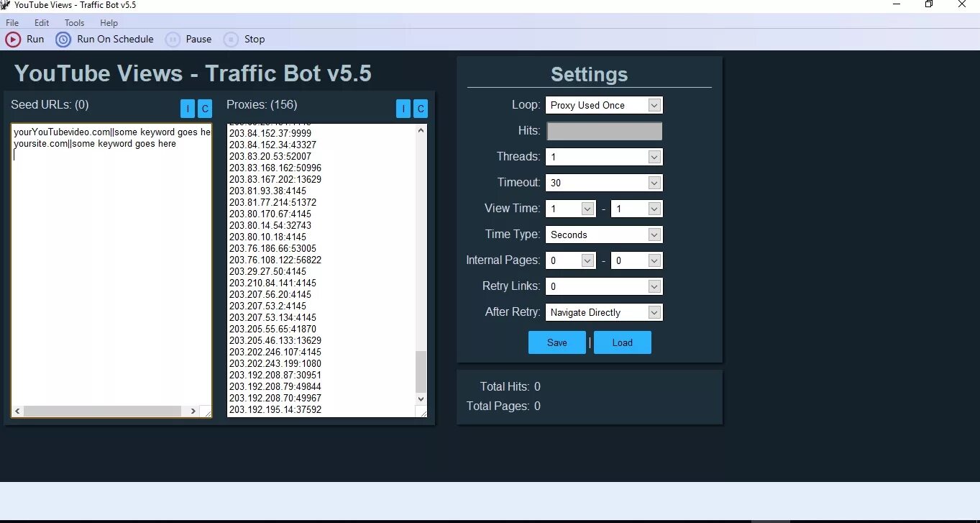This screenshot has width=980, height=523.
Task: Click seed URLs horizontal scrollbar right arrow
Action: point(193,411)
